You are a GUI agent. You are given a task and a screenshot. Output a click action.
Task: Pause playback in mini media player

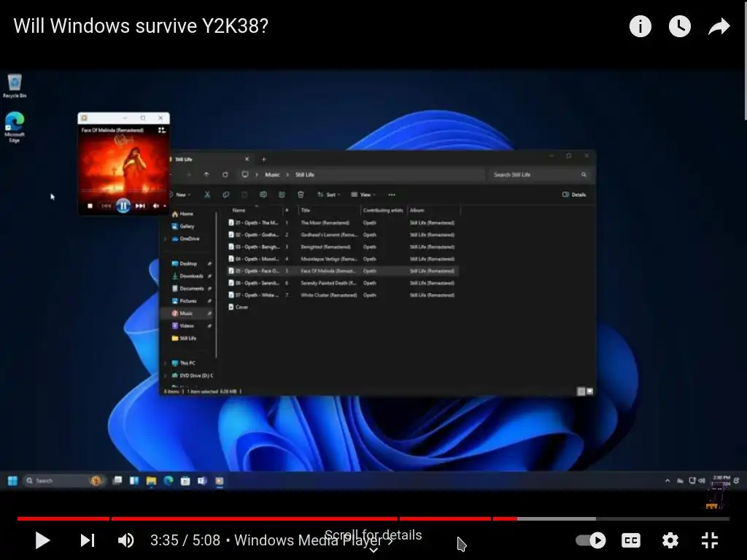click(123, 206)
